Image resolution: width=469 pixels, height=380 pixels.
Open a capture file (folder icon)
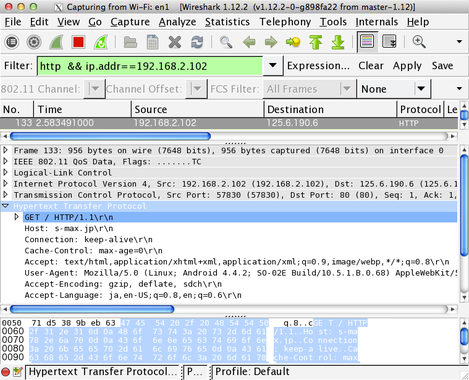pos(130,42)
